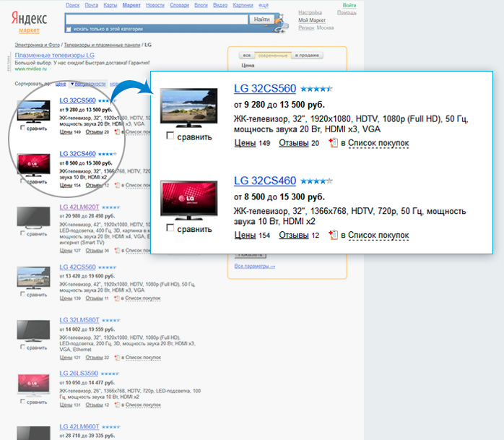Click star rating of LG 32LM580T
The height and width of the screenshot is (440, 504).
111,320
